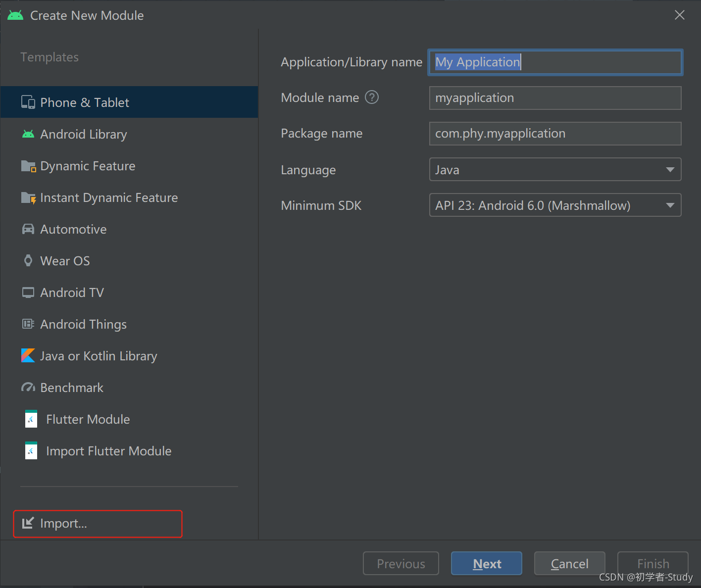
Task: Select the Android Library template
Action: pos(129,134)
